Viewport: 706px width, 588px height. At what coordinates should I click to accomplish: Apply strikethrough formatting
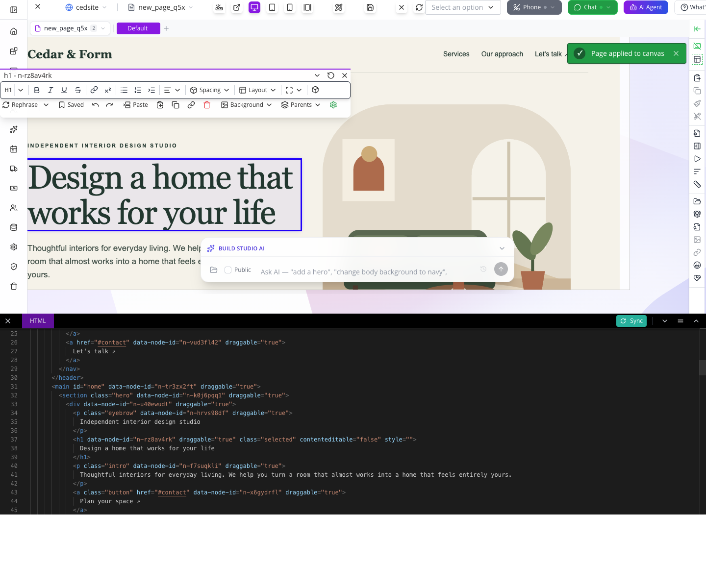pyautogui.click(x=78, y=90)
